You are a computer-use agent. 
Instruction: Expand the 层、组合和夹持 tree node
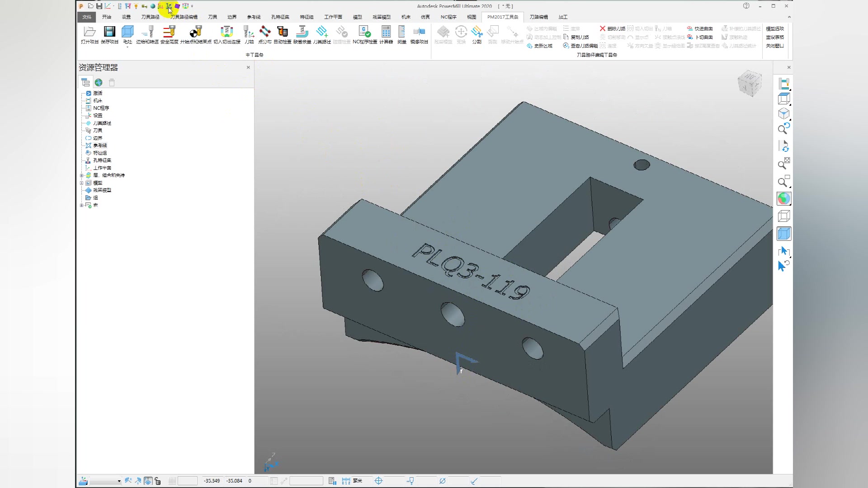point(82,175)
